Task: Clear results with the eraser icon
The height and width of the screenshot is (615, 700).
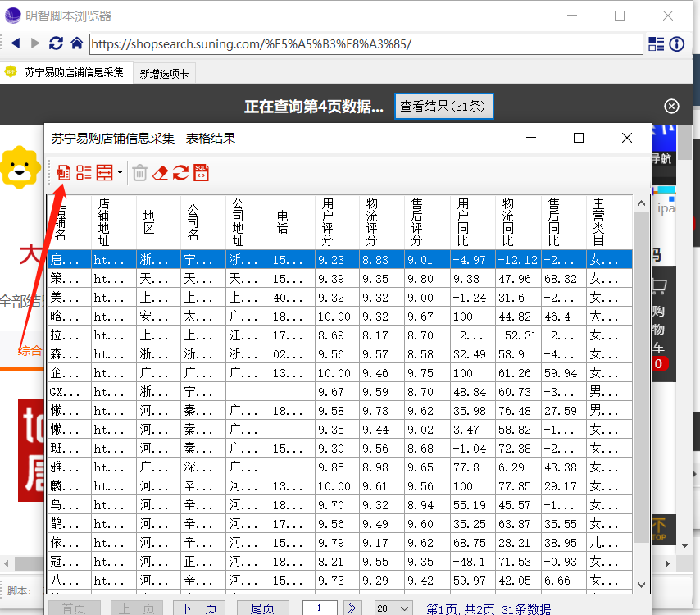Action: [x=161, y=173]
